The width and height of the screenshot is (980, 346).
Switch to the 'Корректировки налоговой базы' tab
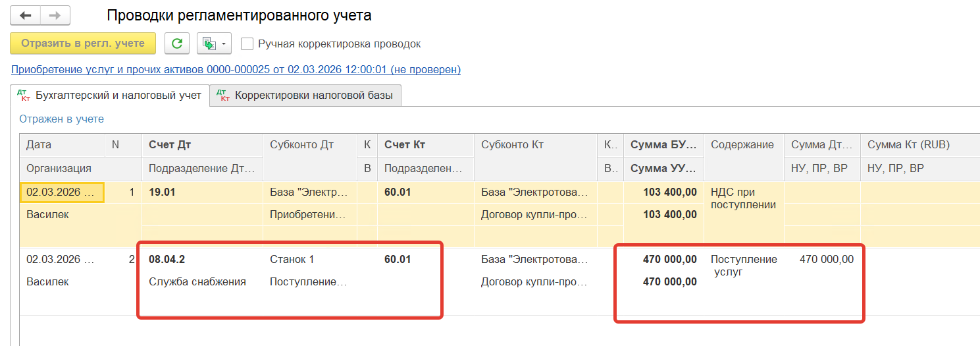(x=305, y=96)
